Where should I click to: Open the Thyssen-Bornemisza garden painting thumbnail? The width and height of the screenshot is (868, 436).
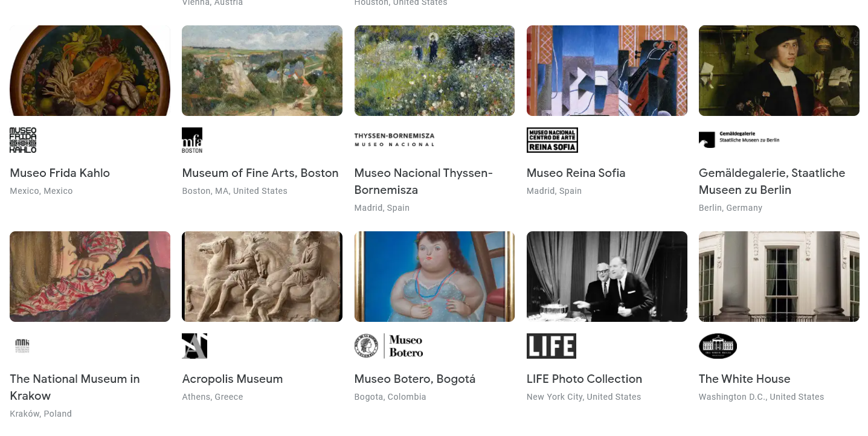(x=434, y=71)
